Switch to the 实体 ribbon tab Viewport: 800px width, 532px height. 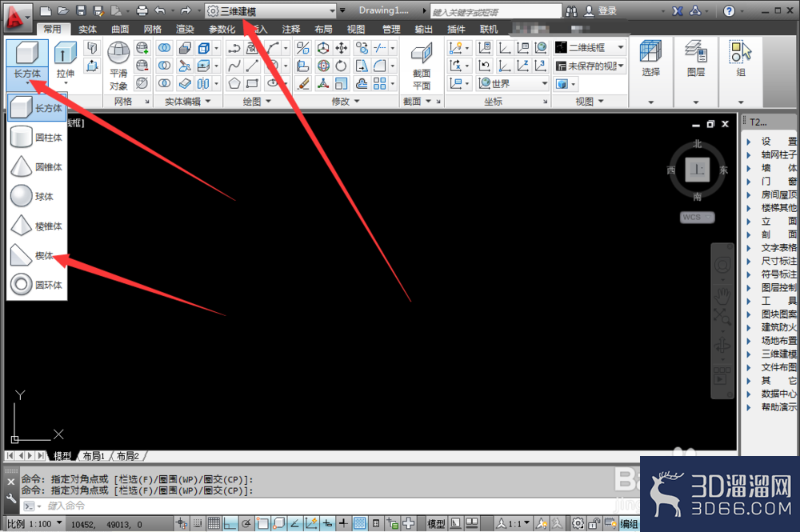[87, 29]
